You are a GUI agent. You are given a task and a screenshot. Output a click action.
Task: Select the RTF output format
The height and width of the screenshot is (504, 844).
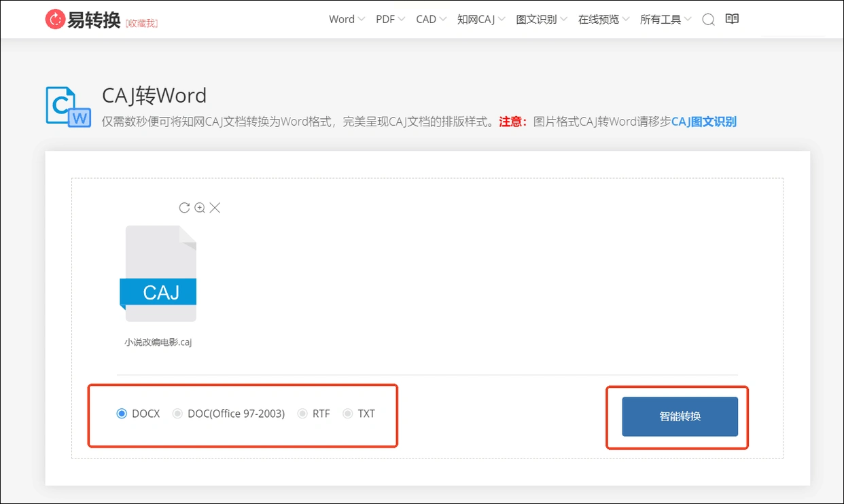pyautogui.click(x=314, y=414)
